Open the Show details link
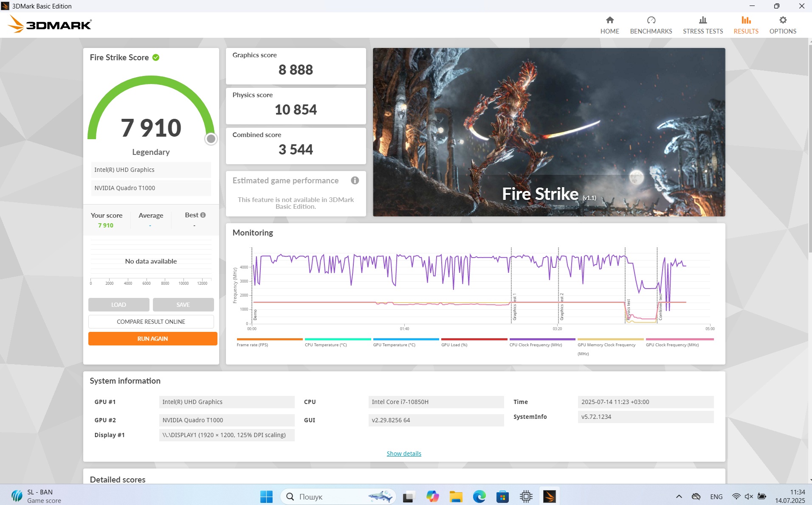This screenshot has height=505, width=812. pyautogui.click(x=403, y=454)
